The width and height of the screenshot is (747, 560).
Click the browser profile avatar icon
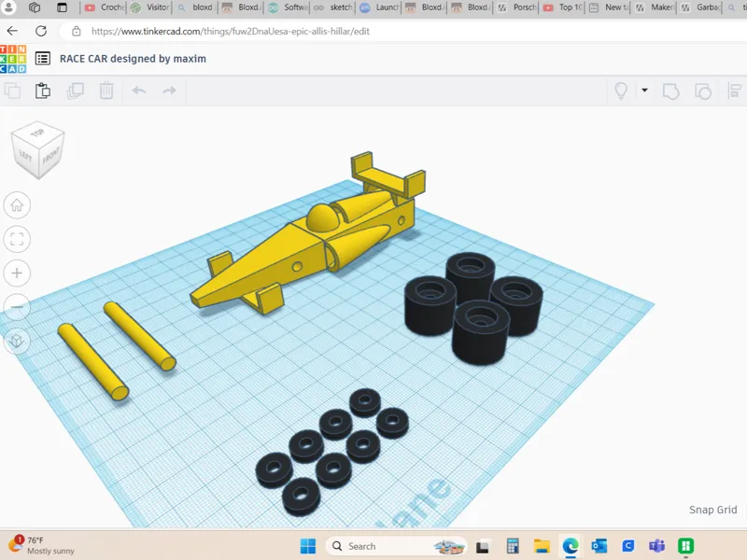[8, 7]
